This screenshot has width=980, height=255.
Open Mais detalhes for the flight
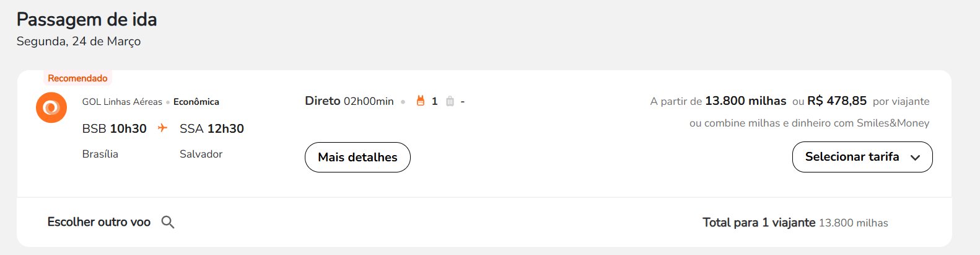[x=357, y=157]
